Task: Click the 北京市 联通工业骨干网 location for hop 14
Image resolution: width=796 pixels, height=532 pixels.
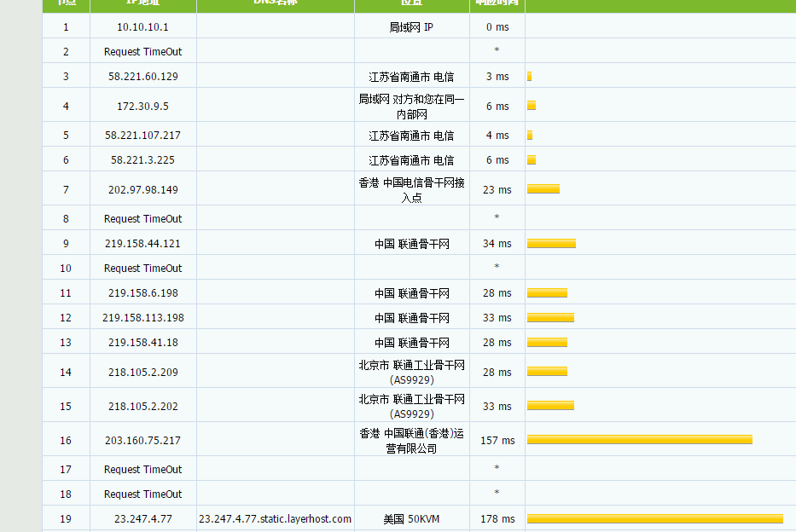Action: click(x=411, y=372)
